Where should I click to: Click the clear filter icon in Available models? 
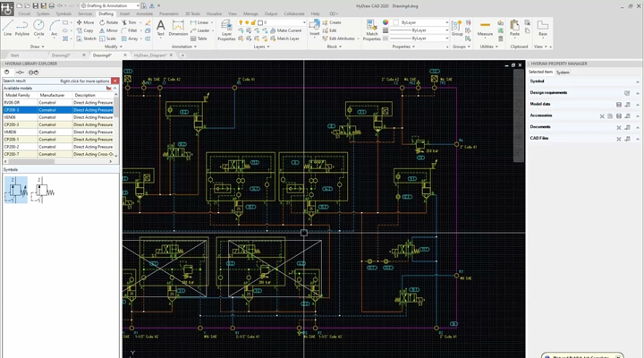[x=109, y=88]
